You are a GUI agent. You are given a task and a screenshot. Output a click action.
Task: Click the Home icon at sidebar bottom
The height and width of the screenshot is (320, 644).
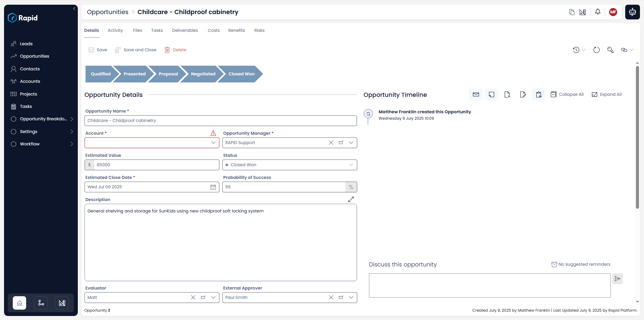point(19,303)
